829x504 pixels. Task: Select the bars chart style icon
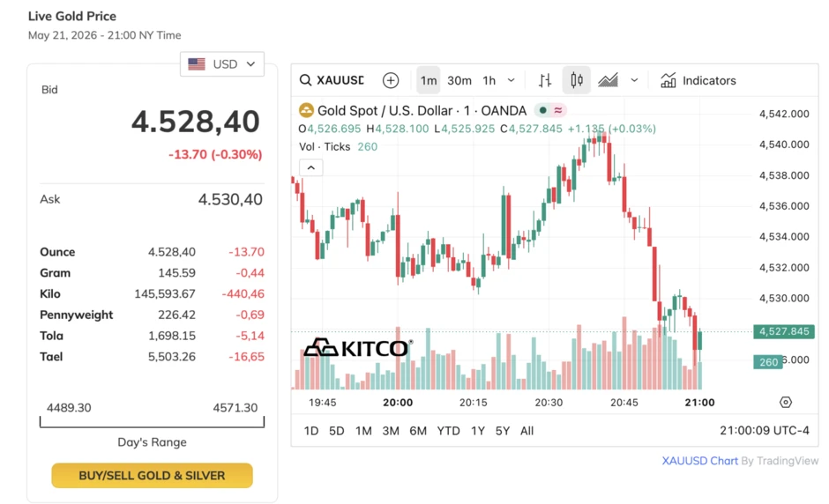pyautogui.click(x=545, y=80)
